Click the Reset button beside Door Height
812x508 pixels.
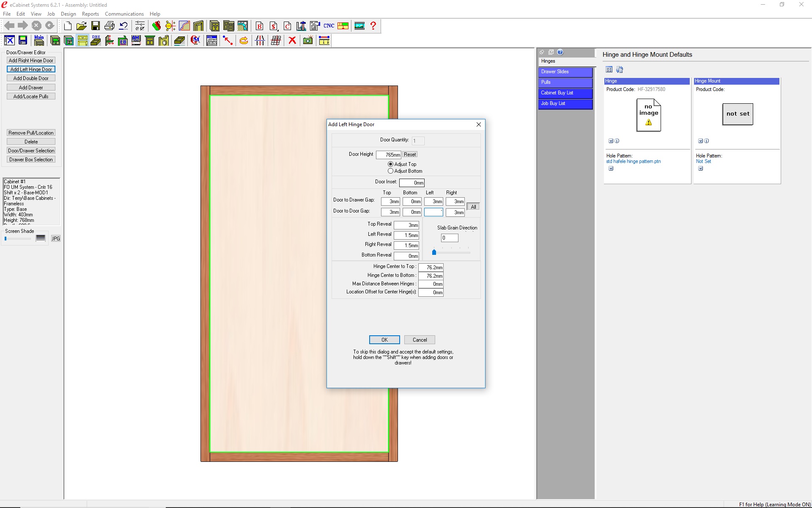coord(409,155)
